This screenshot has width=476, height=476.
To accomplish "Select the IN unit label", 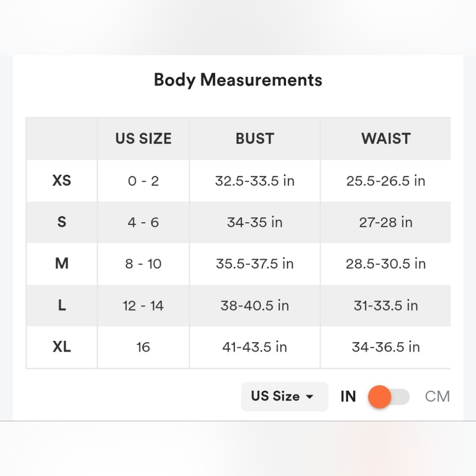I will 348,397.
